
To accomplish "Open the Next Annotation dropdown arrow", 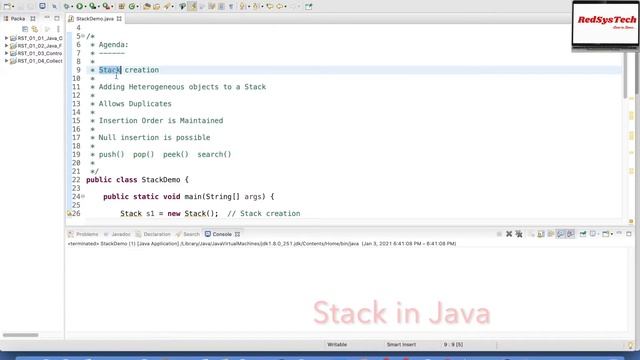I will coord(249,7).
